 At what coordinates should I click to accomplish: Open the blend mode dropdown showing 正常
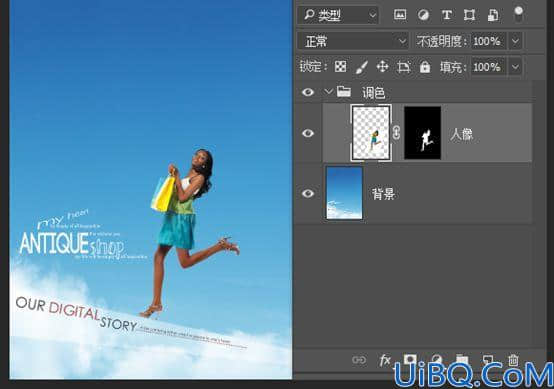click(x=353, y=41)
